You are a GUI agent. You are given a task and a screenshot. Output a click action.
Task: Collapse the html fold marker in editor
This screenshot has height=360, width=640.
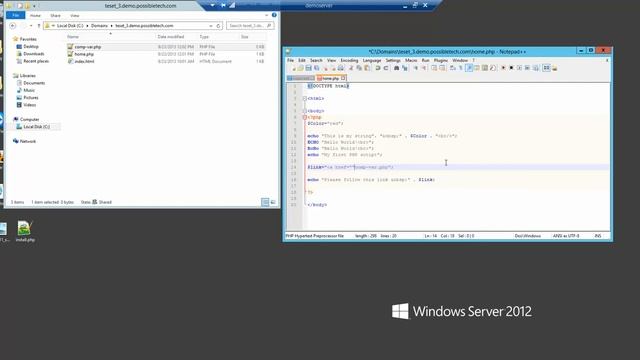coord(304,98)
